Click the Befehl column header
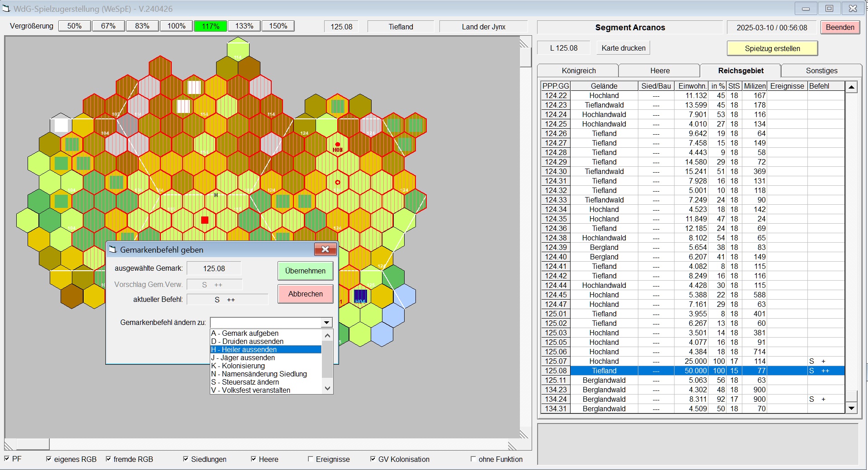 tap(826, 86)
